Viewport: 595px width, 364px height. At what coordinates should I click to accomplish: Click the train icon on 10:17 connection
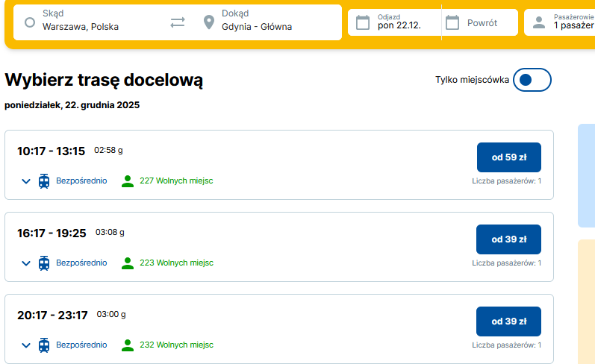click(x=44, y=181)
